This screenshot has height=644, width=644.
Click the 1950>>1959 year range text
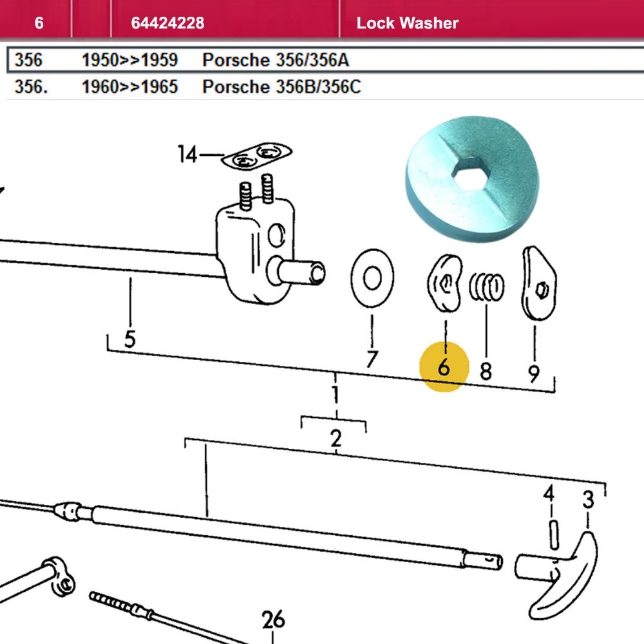click(x=129, y=60)
